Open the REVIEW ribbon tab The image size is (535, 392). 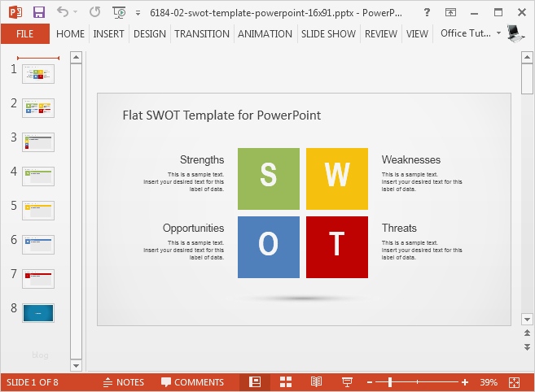coord(381,33)
